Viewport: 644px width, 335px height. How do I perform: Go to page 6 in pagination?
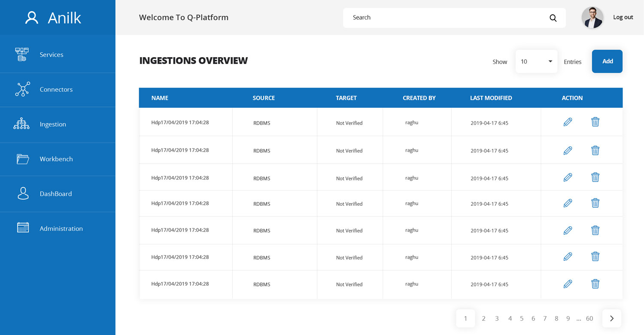coord(533,318)
